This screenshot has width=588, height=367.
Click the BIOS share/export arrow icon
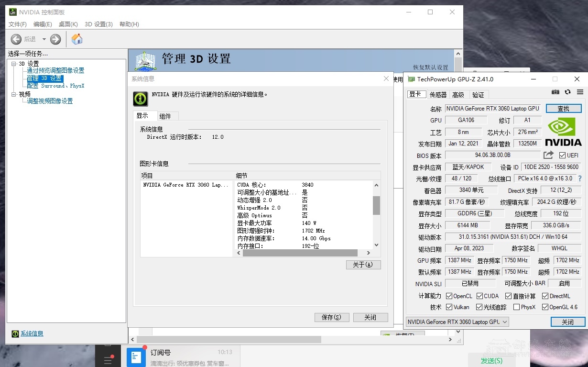[548, 155]
